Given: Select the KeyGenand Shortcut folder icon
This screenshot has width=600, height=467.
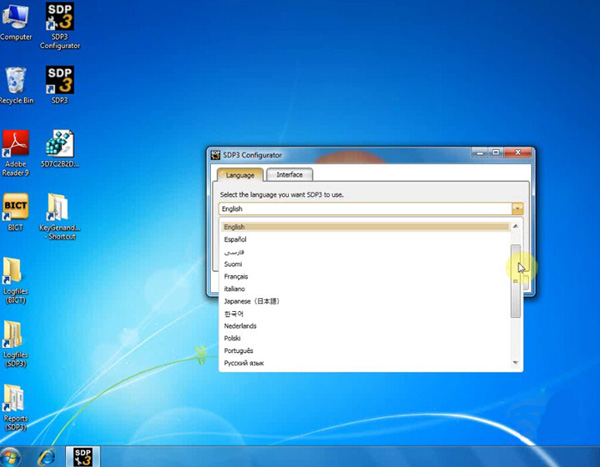Looking at the screenshot, I should coord(60,217).
